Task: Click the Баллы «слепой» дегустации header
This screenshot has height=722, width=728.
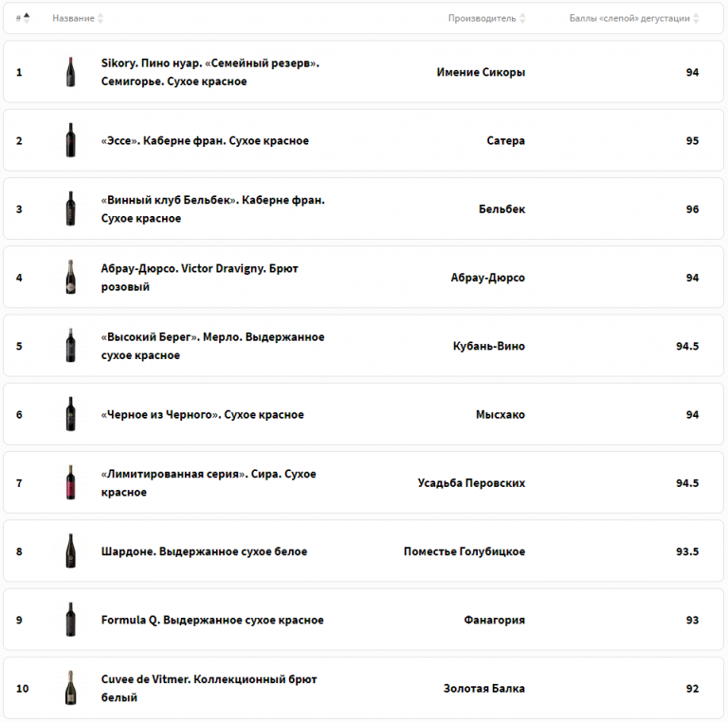Action: [x=629, y=18]
